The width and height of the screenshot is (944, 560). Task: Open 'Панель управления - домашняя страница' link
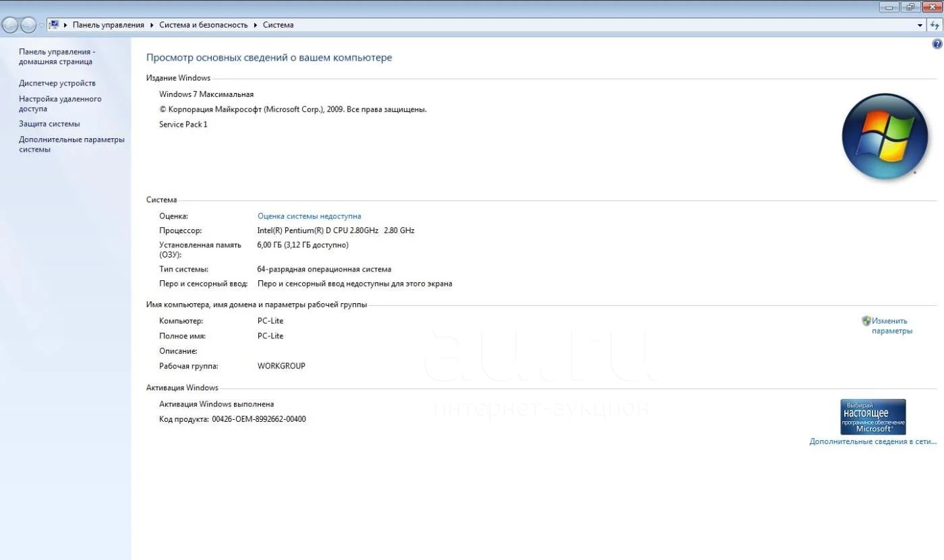pyautogui.click(x=57, y=57)
